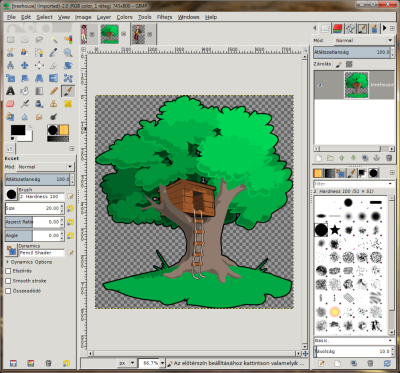
Task: Open the brush filter dropdown
Action: [x=390, y=184]
